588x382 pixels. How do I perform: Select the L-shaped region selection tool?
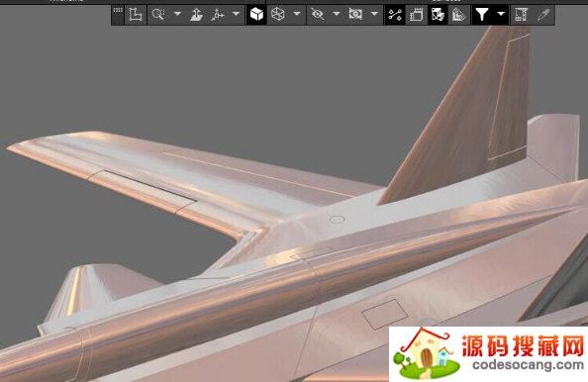pyautogui.click(x=136, y=15)
